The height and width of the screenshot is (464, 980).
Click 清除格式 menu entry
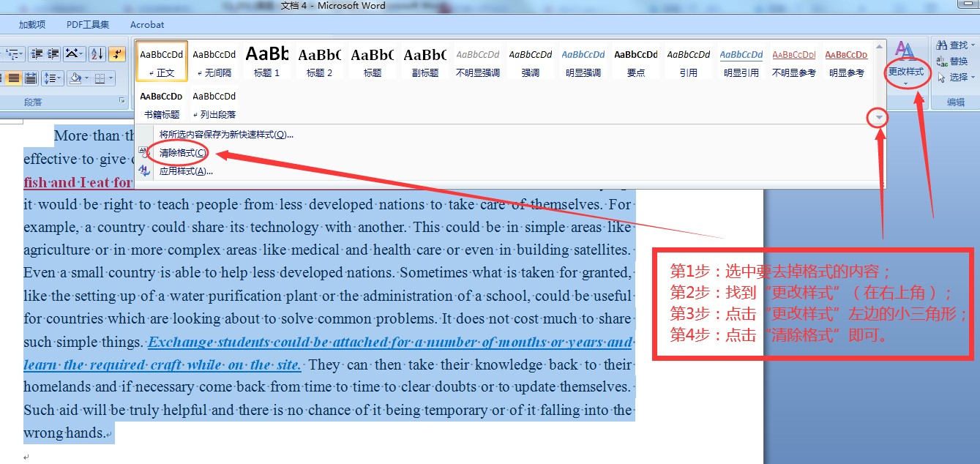[183, 153]
